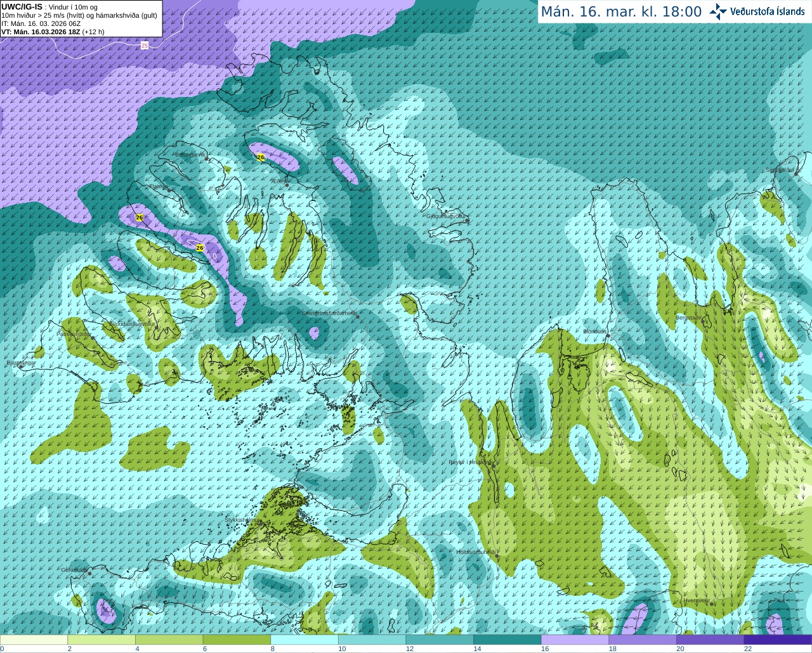Click the Reykir í Hrútafirði label
Screen dimensions: 812x653
pos(470,462)
